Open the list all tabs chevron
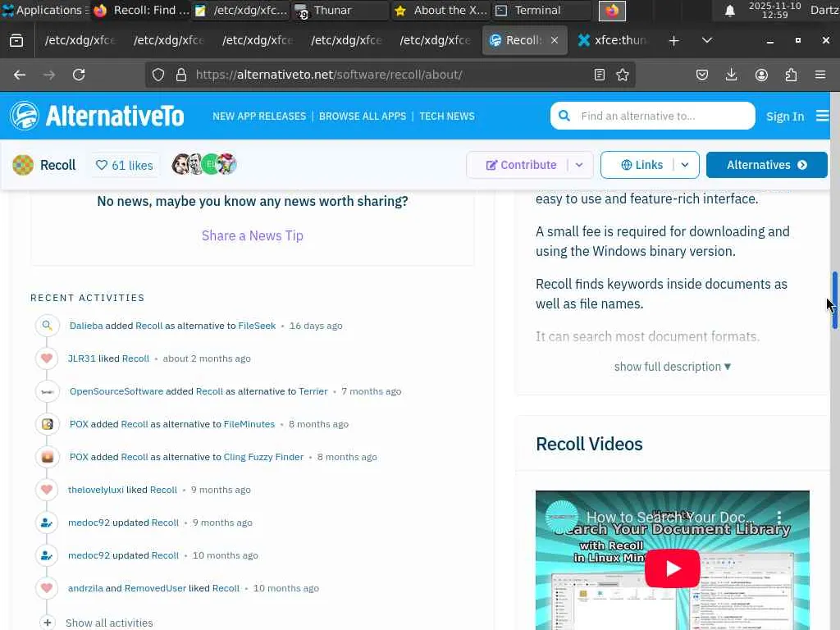Screen dimensions: 840x630 pos(707,41)
